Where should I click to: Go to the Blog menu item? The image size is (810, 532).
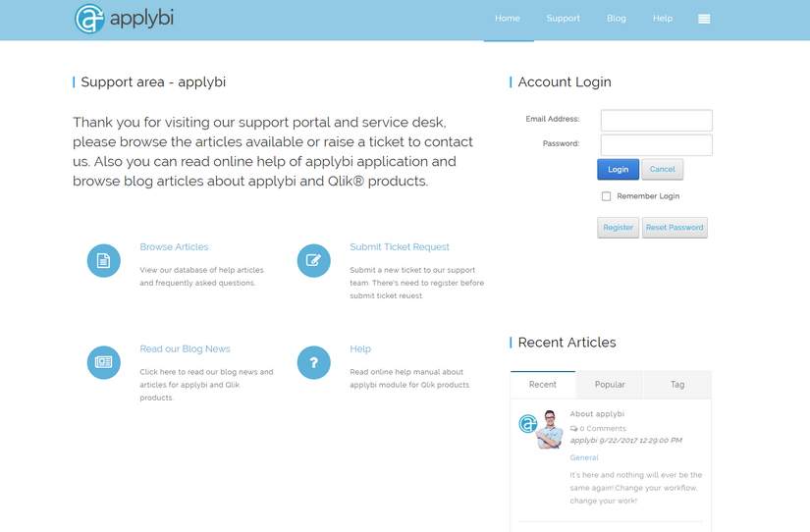616,19
